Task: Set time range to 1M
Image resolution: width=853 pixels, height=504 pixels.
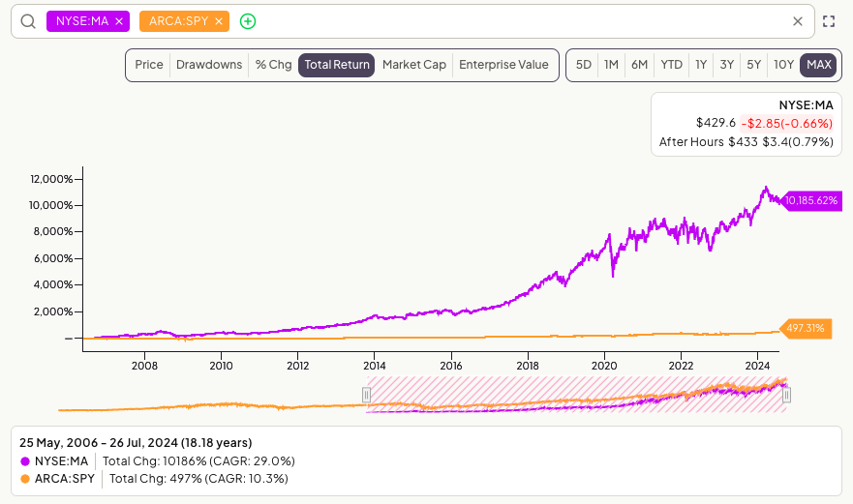Action: point(612,65)
